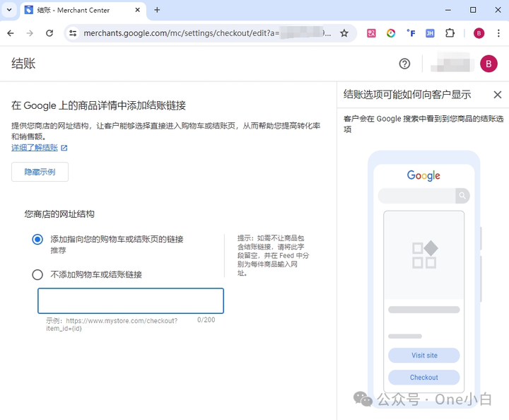The image size is (509, 420).
Task: Click the Google logo in the preview
Action: [423, 175]
